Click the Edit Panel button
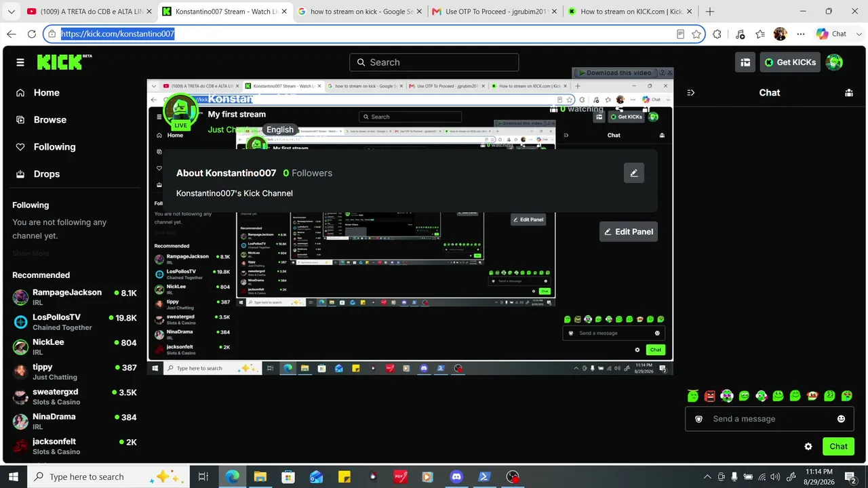Screen dimensions: 868x488 629,232
